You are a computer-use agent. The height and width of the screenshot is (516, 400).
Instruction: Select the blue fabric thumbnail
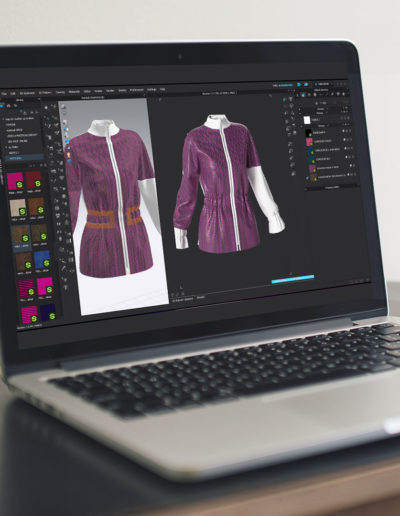coord(42,261)
